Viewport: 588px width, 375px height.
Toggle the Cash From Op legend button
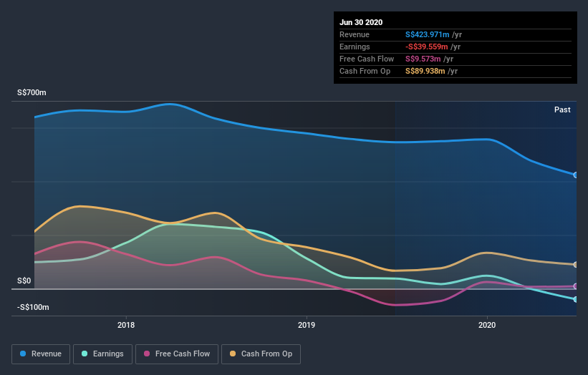[x=261, y=354]
